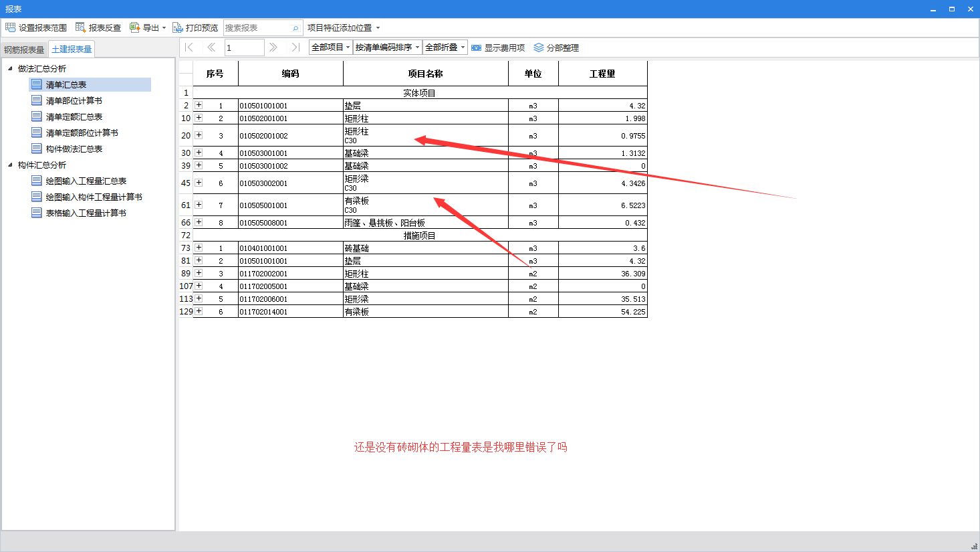980x552 pixels.
Task: Select the 措施项目 section row
Action: 420,236
